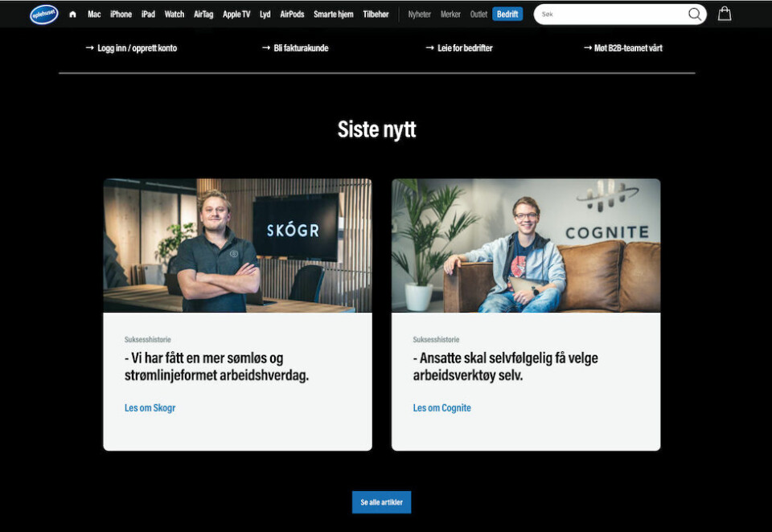
Task: Open Leie for bedrifter link
Action: click(x=459, y=47)
